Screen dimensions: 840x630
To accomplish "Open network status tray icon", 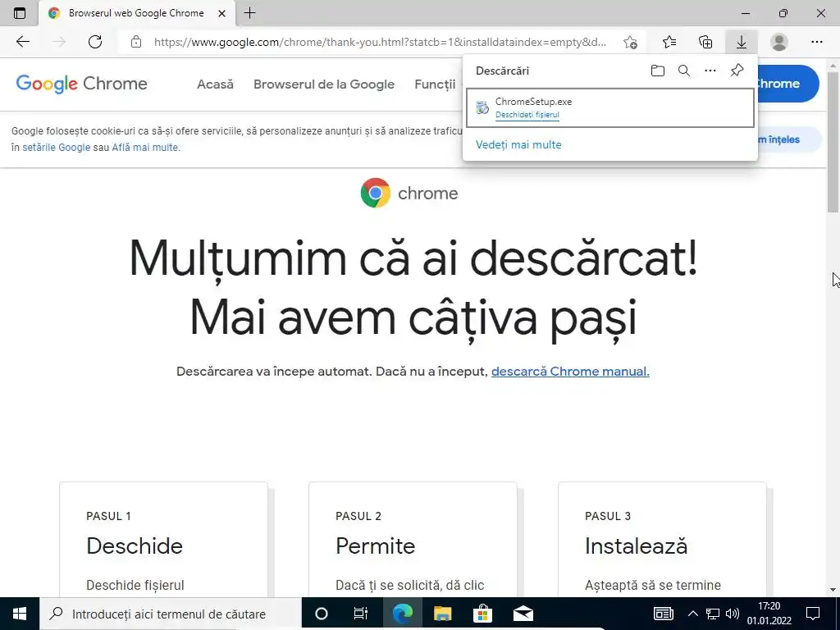I will 713,614.
